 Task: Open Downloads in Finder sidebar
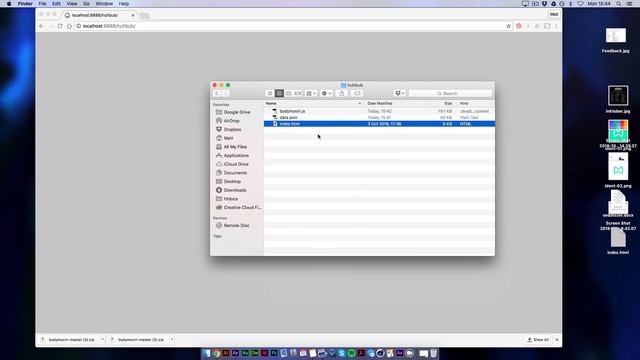(x=235, y=190)
